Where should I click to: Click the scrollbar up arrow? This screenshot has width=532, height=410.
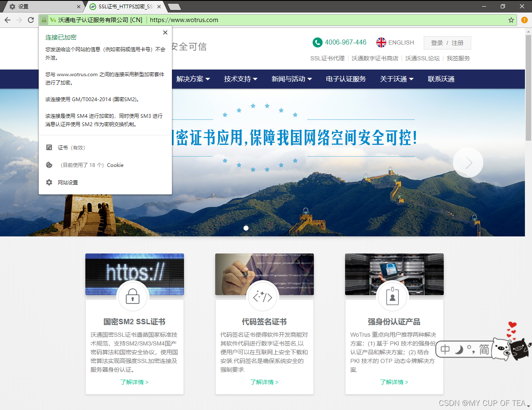[528, 31]
